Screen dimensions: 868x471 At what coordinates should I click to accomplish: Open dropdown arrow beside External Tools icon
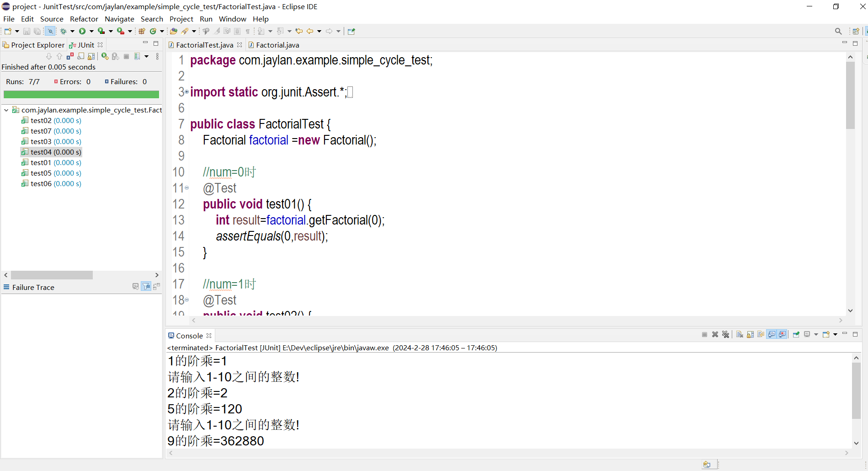(130, 31)
